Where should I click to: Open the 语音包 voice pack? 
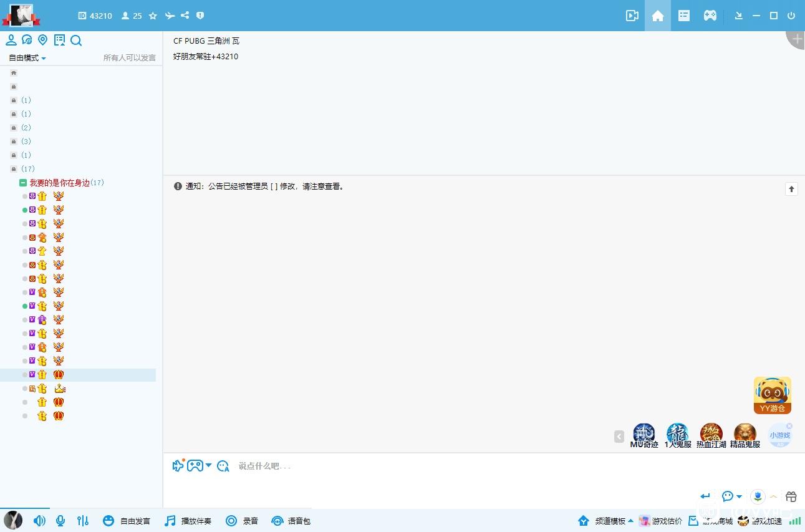click(291, 521)
